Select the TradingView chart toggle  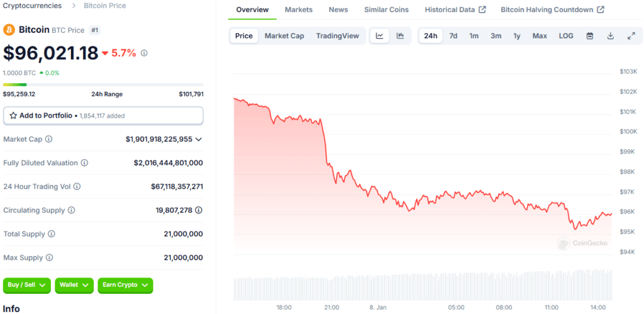338,36
